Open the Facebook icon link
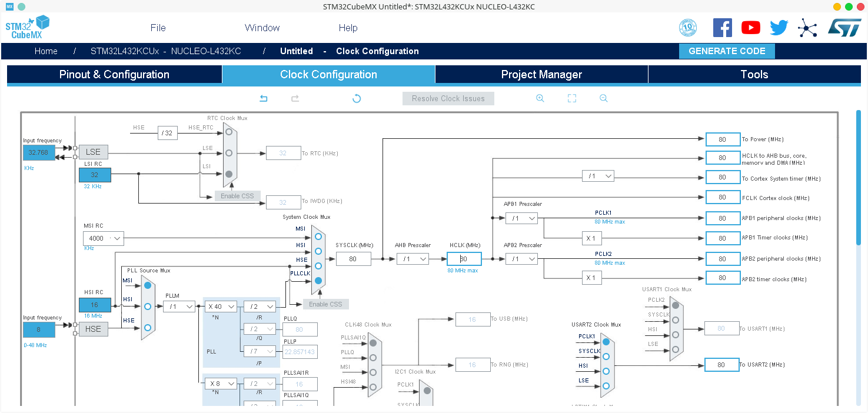868x413 pixels. point(722,28)
